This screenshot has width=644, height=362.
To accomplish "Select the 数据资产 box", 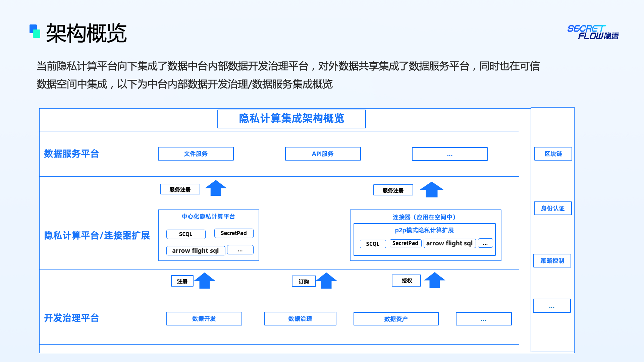I will [x=396, y=319].
